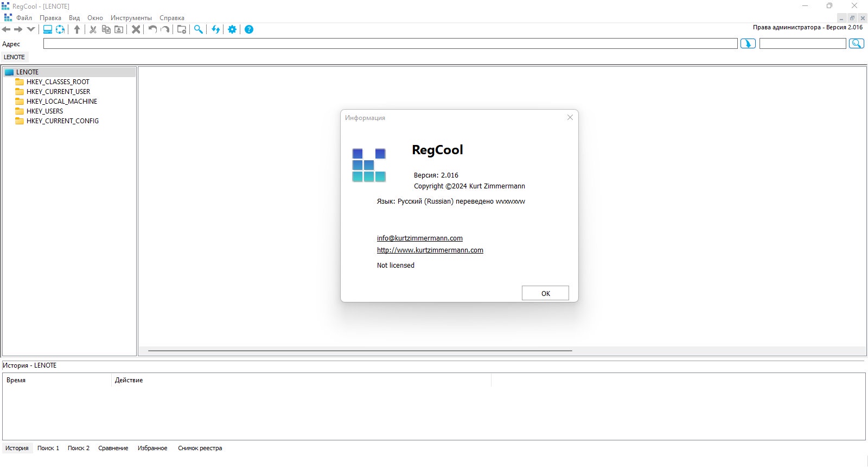Go up one level with the up arrow
The width and height of the screenshot is (868, 467).
click(x=77, y=29)
